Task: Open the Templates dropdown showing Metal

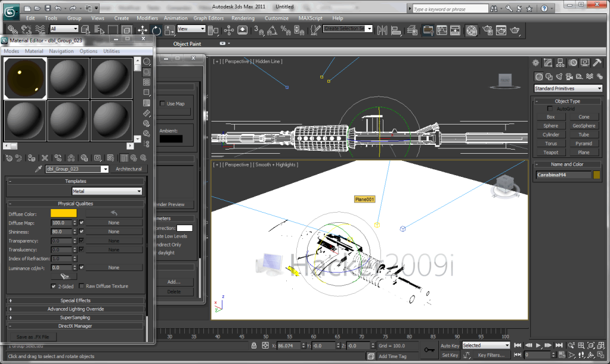Action: (107, 191)
